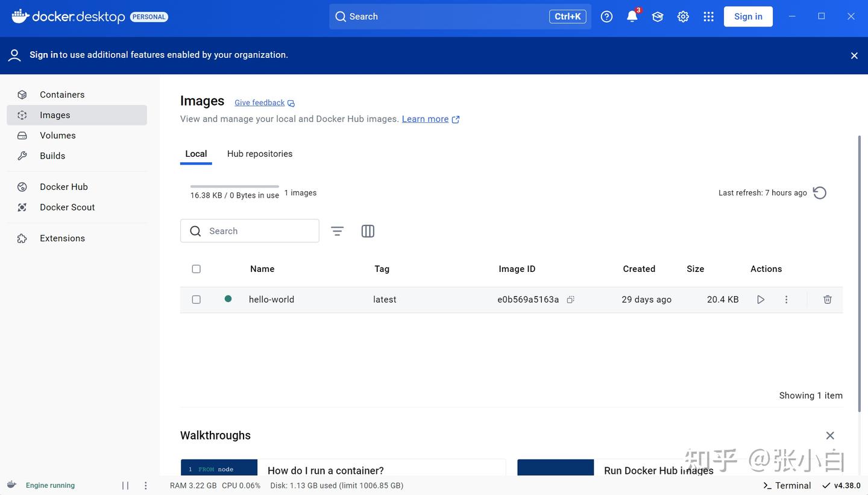Copy the image ID e0b569a5163a
868x495 pixels.
pyautogui.click(x=570, y=300)
